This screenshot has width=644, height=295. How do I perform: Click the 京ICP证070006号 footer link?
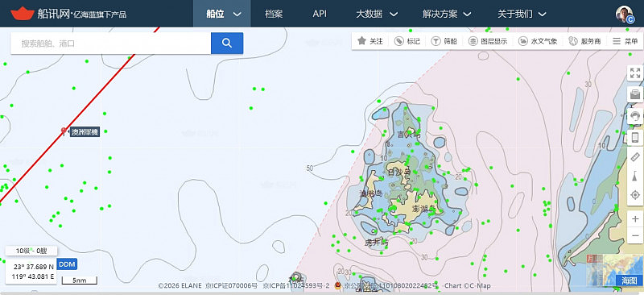pos(230,285)
